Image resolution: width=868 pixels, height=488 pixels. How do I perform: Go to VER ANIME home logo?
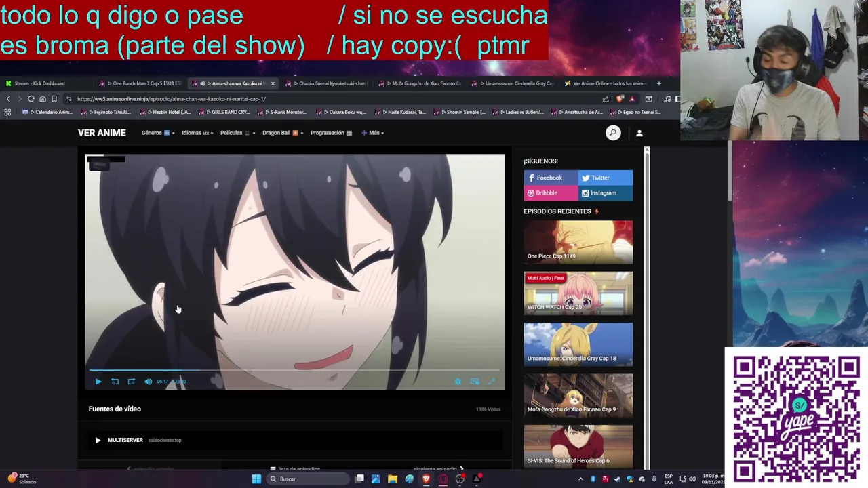[102, 133]
